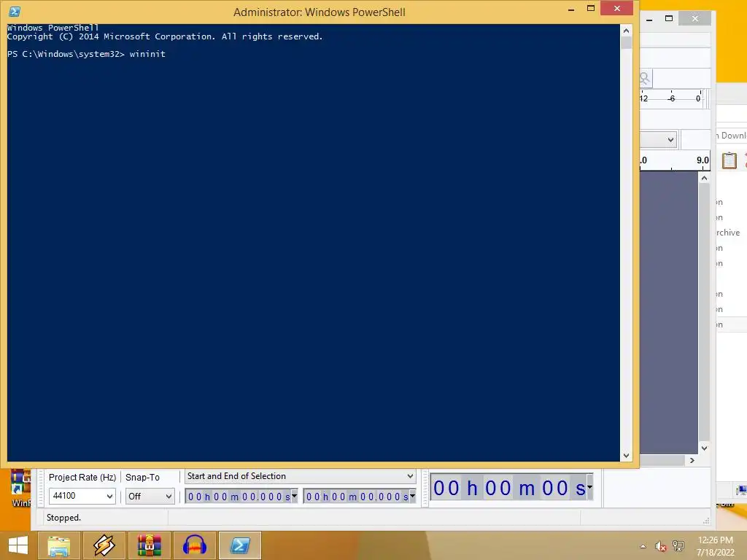Open the WinRAR desktop shortcut
This screenshot has width=747, height=560.
tap(20, 488)
